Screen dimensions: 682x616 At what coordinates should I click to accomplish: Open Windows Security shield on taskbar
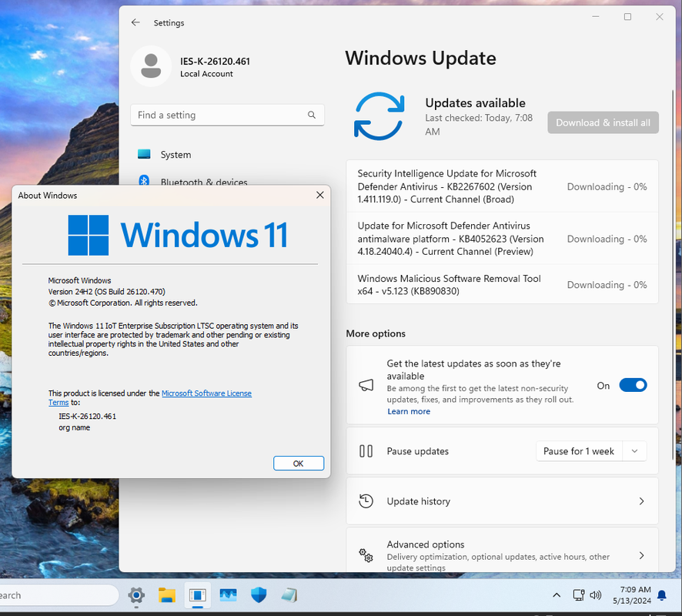(x=259, y=595)
